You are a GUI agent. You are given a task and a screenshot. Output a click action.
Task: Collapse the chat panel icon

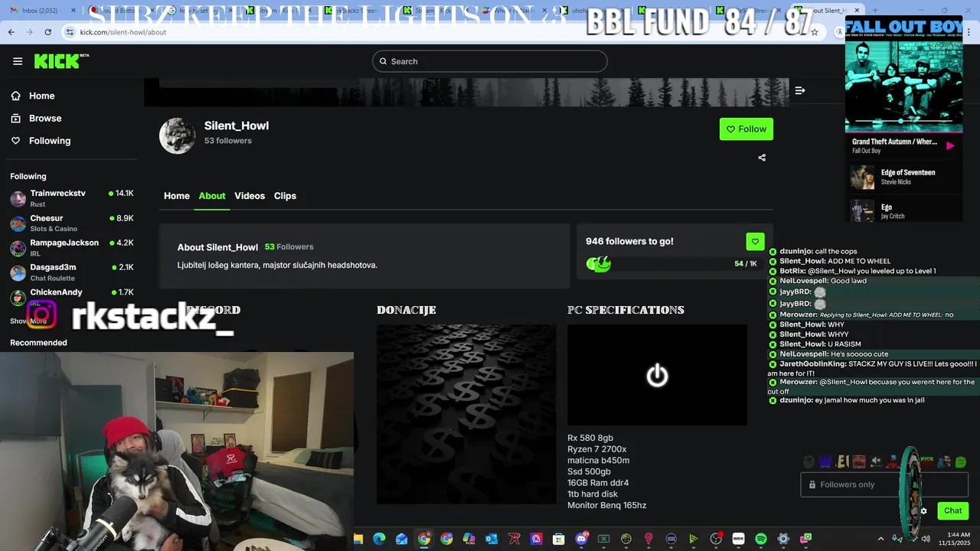click(x=800, y=90)
